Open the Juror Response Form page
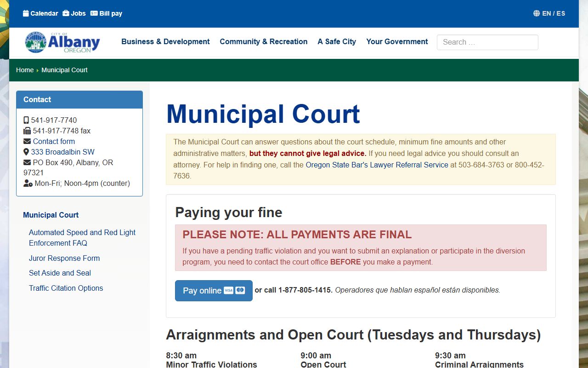Screen dimensions: 588x368 click(64, 258)
